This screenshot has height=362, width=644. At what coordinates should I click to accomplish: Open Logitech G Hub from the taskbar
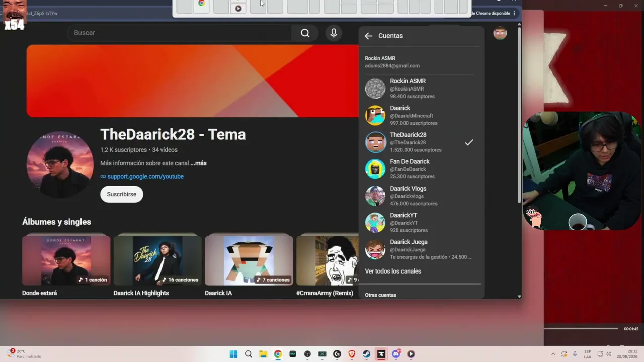coord(337,354)
